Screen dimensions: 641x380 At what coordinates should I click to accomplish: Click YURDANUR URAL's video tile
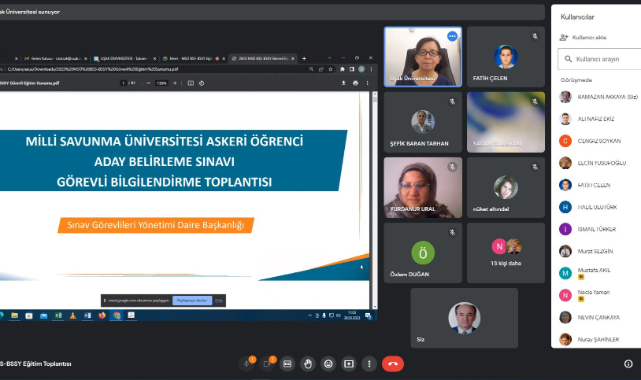click(x=423, y=188)
